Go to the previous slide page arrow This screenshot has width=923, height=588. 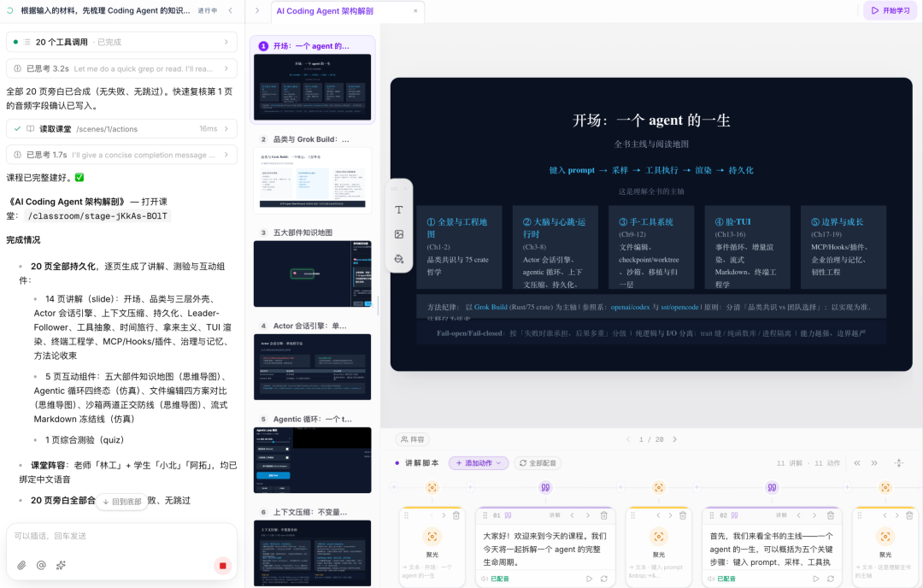click(x=628, y=439)
